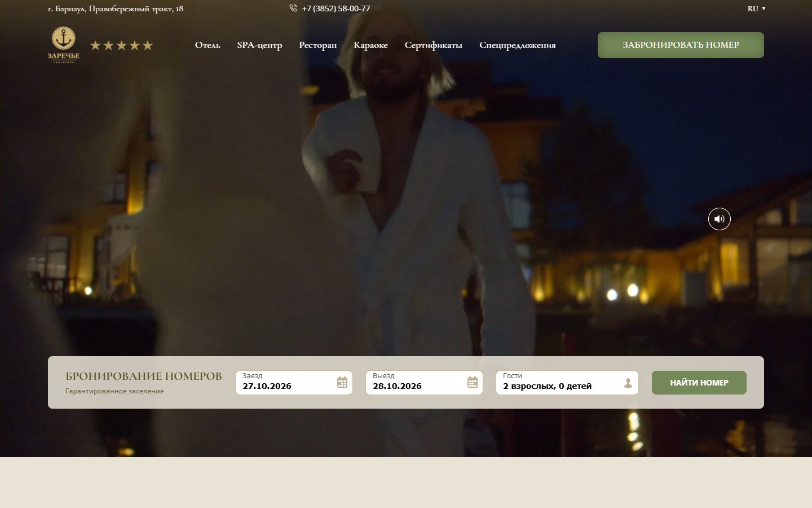Open the Сертификаты section
812x508 pixels.
[x=433, y=45]
